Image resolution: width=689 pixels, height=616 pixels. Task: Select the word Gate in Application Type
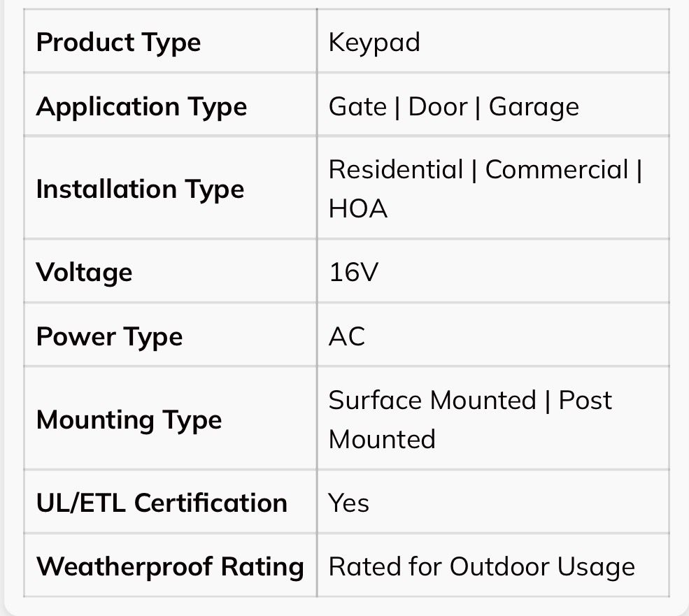tap(357, 106)
